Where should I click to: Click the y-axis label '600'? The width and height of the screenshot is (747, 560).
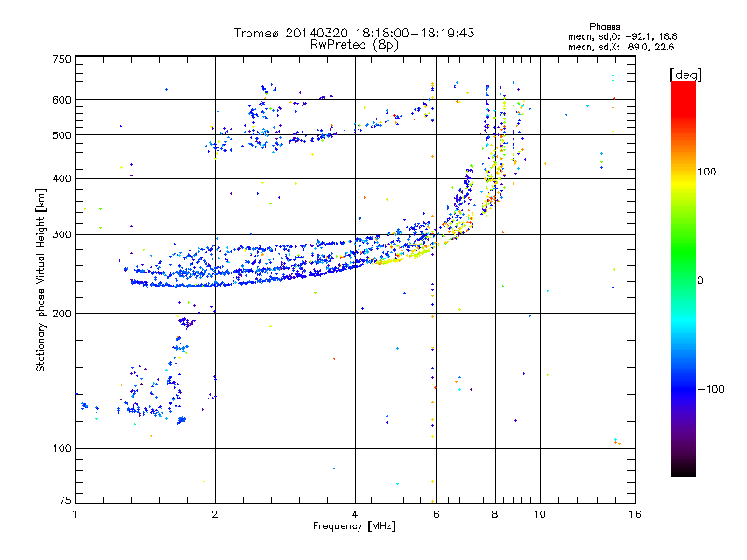[62, 100]
